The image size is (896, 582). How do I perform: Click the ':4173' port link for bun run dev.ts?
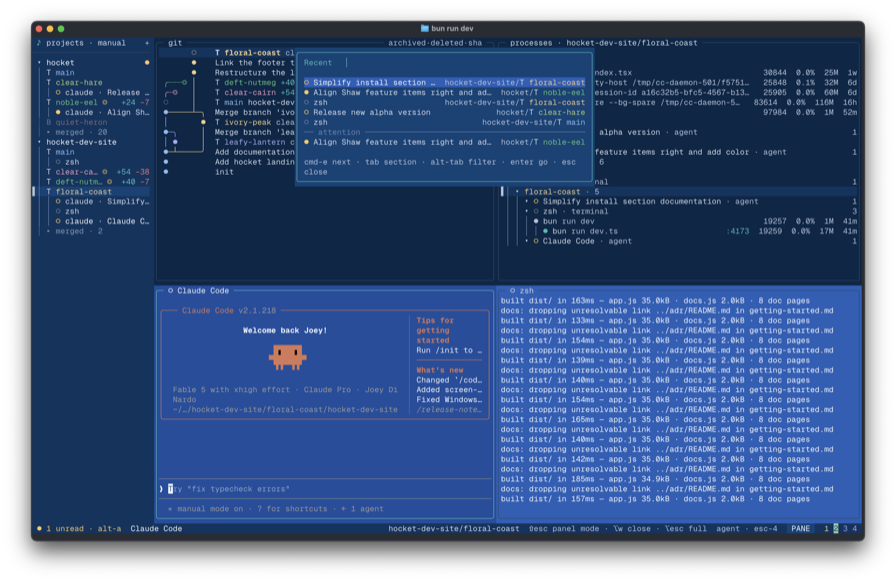737,231
